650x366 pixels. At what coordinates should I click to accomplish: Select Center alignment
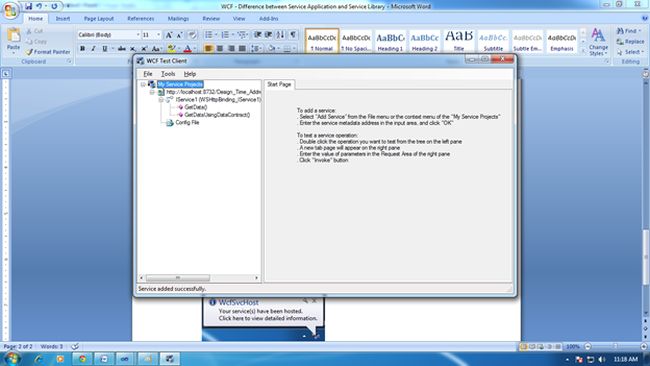point(220,48)
